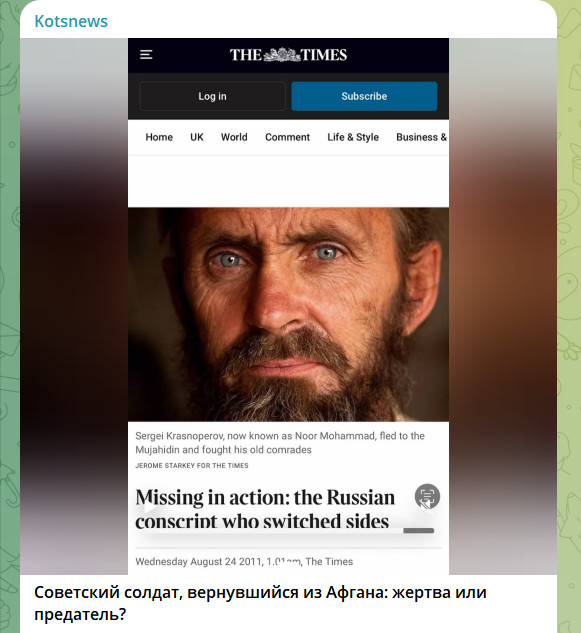Screen dimensions: 581x633
Task: Open the Kotsnews channel name
Action: point(71,21)
